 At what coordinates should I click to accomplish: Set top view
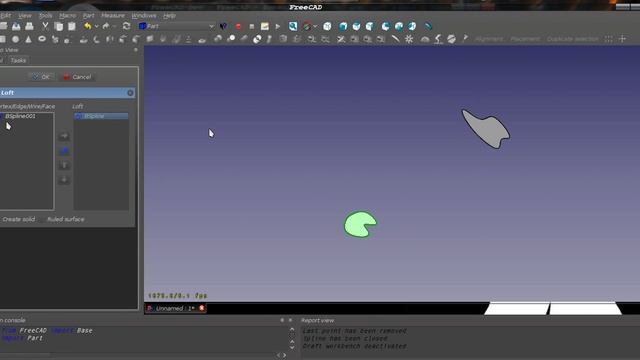click(356, 26)
